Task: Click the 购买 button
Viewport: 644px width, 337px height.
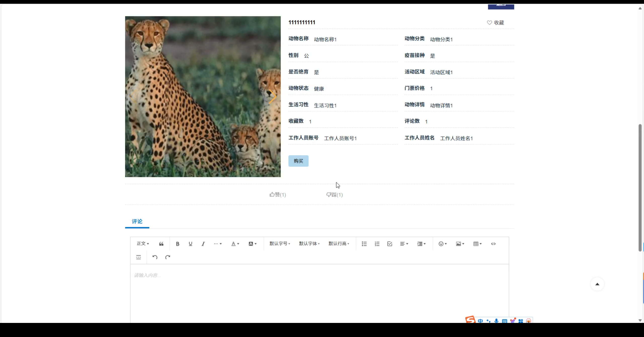Action: (298, 161)
